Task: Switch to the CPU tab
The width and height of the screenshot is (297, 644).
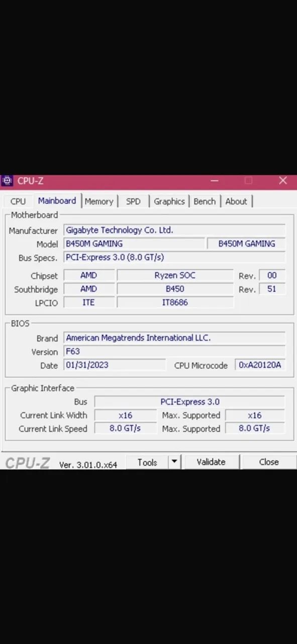Action: click(x=18, y=201)
